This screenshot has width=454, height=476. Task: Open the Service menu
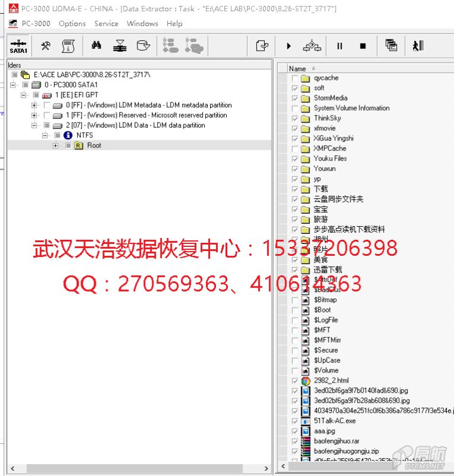point(106,24)
